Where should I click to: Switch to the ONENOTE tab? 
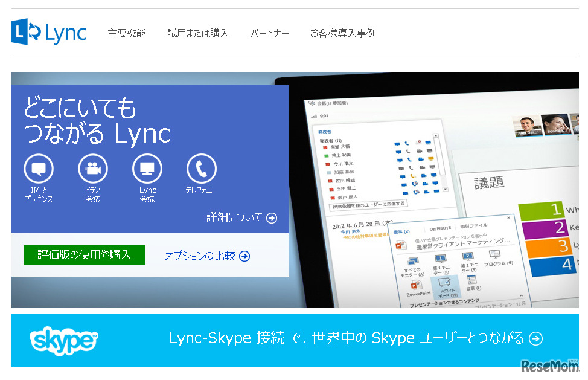click(440, 228)
